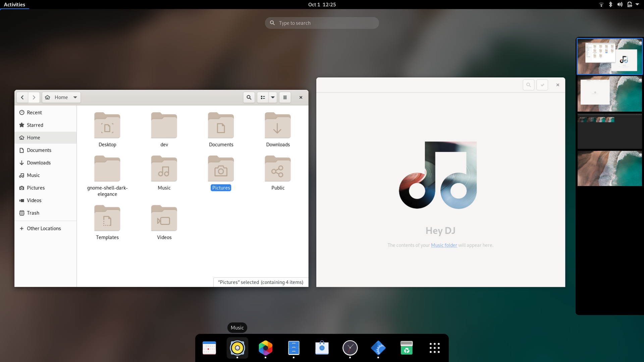Toggle the search button in Music window
Viewport: 644px width, 362px height.
click(x=528, y=85)
